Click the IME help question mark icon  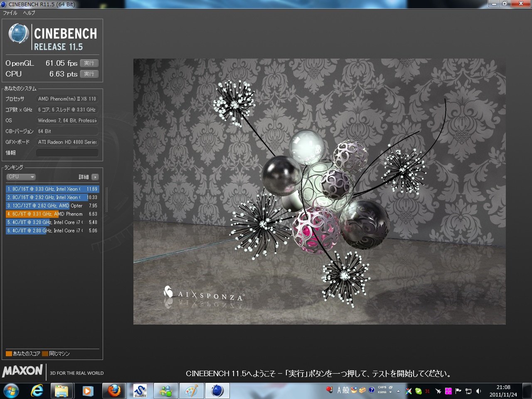tap(372, 390)
